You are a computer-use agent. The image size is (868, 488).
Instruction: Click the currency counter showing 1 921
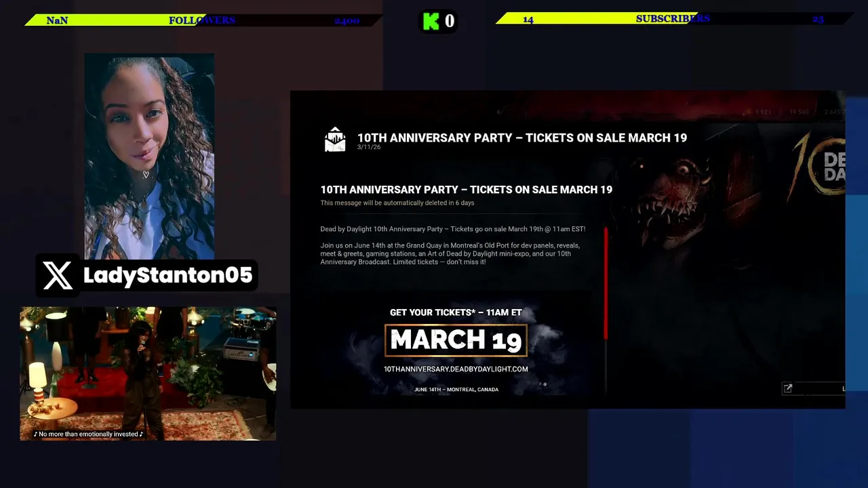coord(763,112)
